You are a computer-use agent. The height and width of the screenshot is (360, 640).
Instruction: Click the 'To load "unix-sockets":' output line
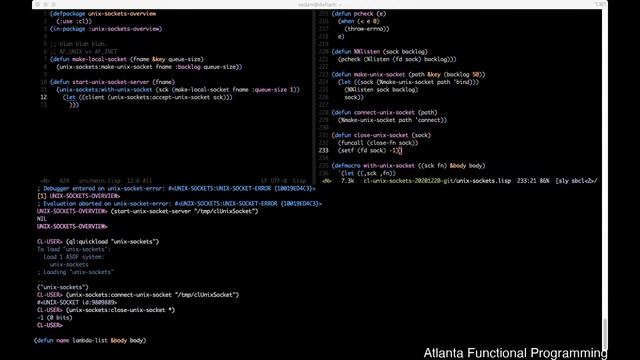click(x=74, y=249)
